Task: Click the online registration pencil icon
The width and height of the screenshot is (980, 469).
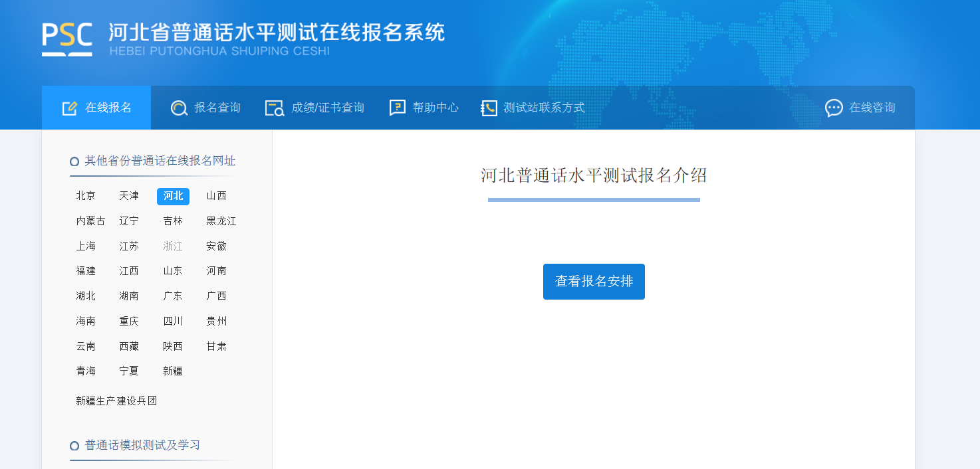Action: click(x=70, y=108)
